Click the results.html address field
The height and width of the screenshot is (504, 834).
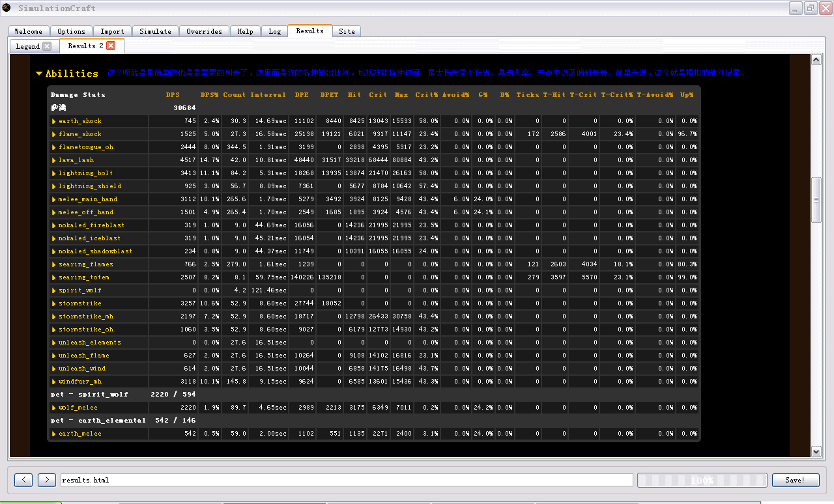[346, 480]
